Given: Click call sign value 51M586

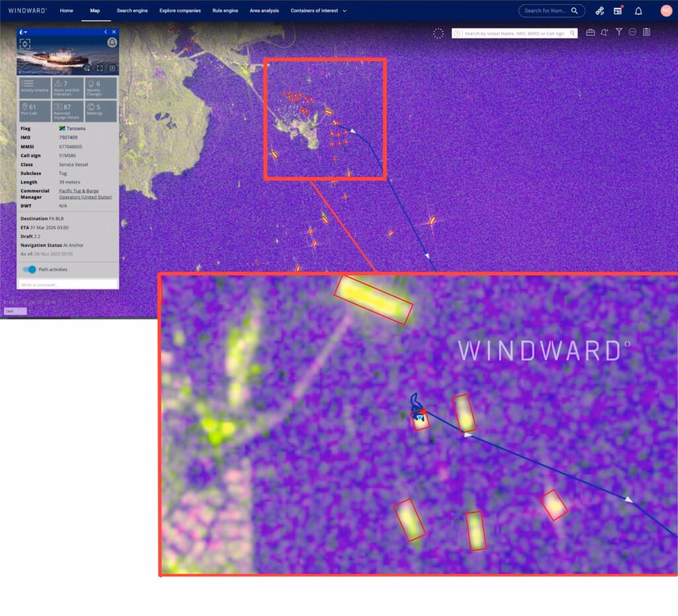Looking at the screenshot, I should (x=68, y=156).
